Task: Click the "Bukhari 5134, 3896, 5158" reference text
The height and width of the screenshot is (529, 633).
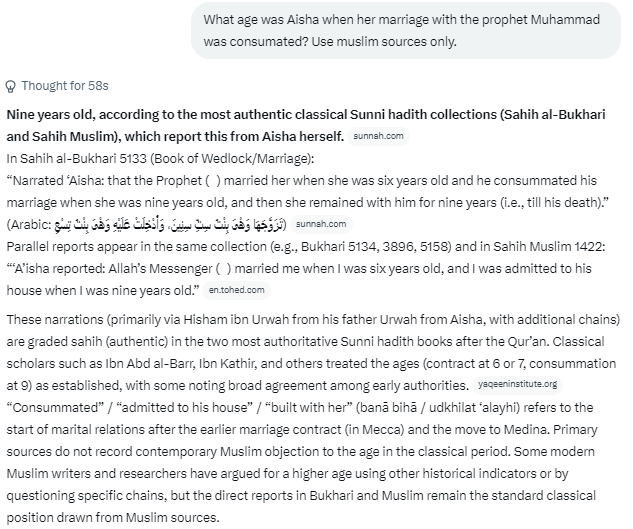Action: tap(376, 246)
